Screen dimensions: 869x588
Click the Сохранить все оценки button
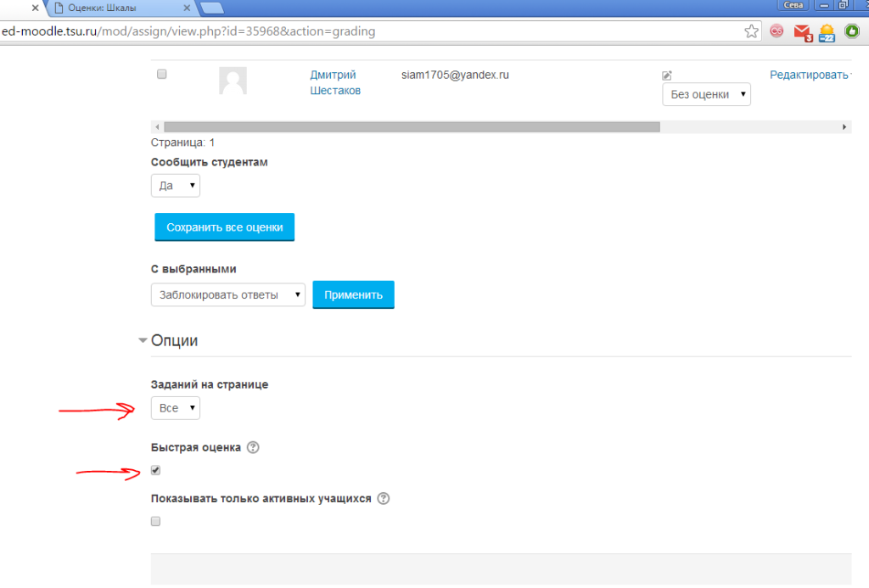[x=224, y=227]
